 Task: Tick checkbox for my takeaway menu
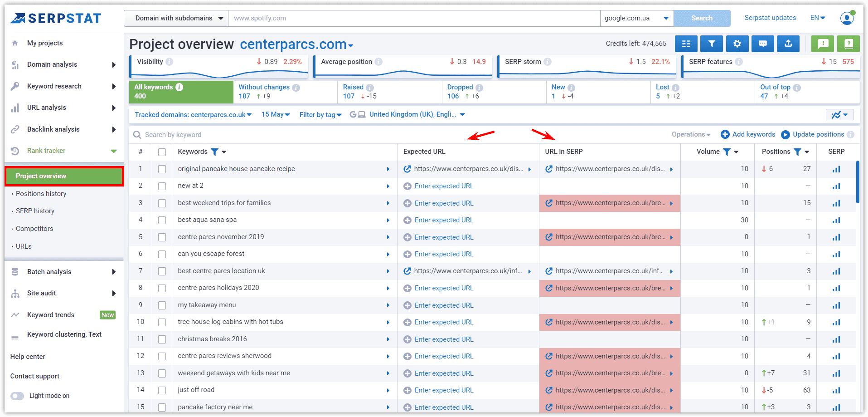tap(162, 305)
